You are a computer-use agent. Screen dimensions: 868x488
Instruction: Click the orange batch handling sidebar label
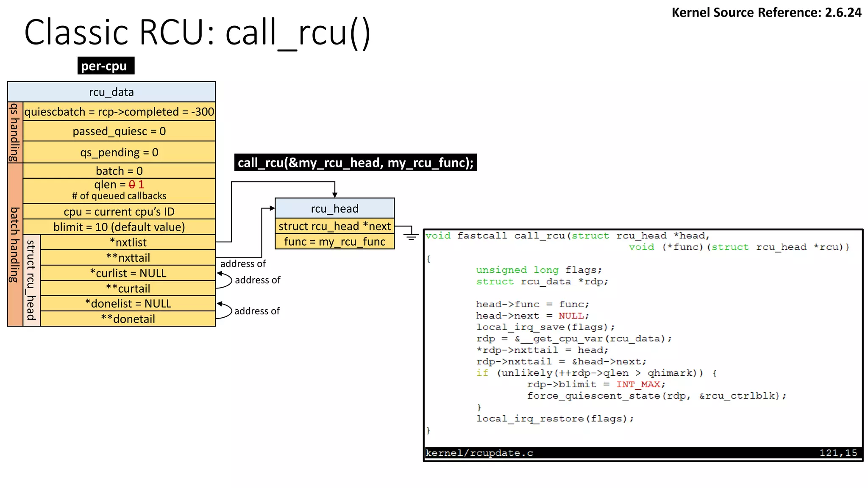pos(15,245)
